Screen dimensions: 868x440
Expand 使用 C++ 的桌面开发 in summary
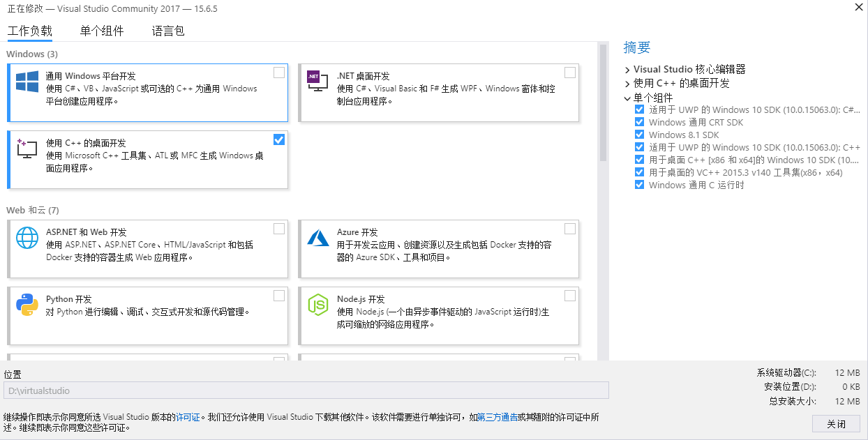point(627,84)
